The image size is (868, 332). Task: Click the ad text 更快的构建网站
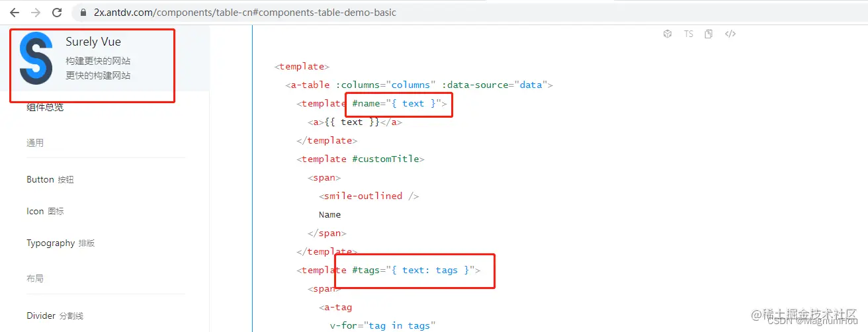98,75
